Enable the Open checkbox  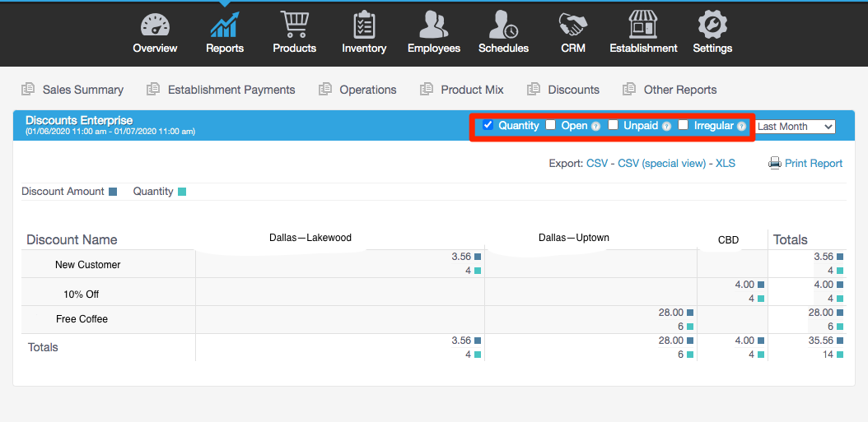click(550, 125)
